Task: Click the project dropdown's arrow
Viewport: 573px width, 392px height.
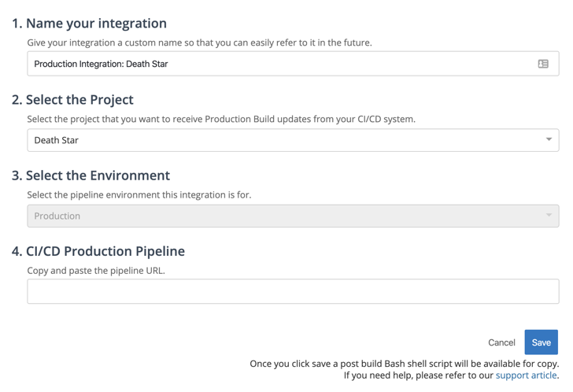Action: [549, 139]
